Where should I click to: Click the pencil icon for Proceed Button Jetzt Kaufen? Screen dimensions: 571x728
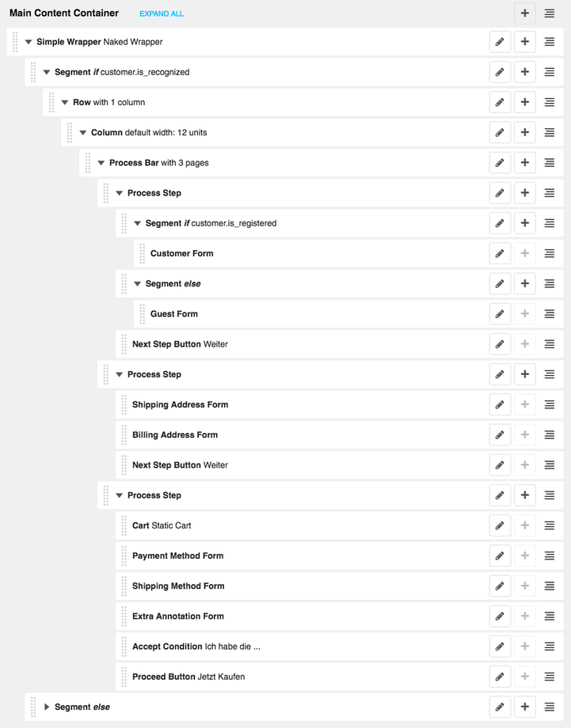(x=500, y=677)
